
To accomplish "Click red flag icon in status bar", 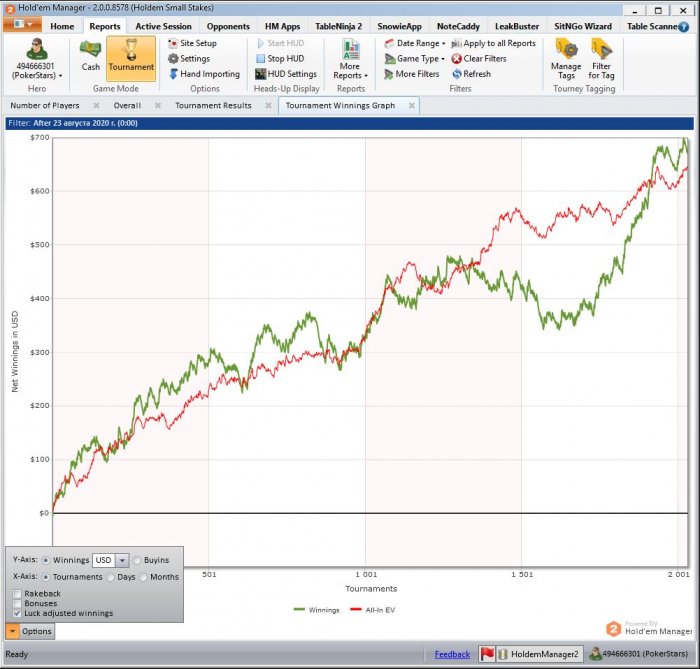I will pyautogui.click(x=487, y=654).
